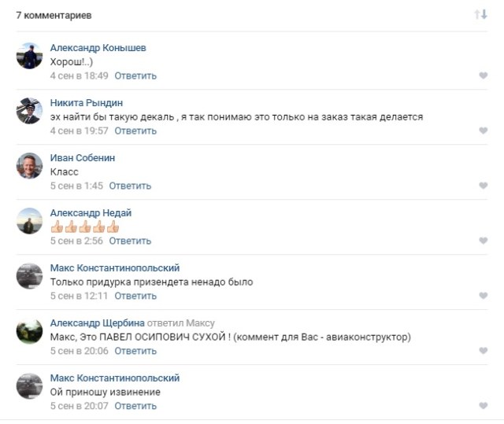The image size is (504, 424).
Task: Heart the "Ой приношу извинение" comment
Action: tap(483, 406)
